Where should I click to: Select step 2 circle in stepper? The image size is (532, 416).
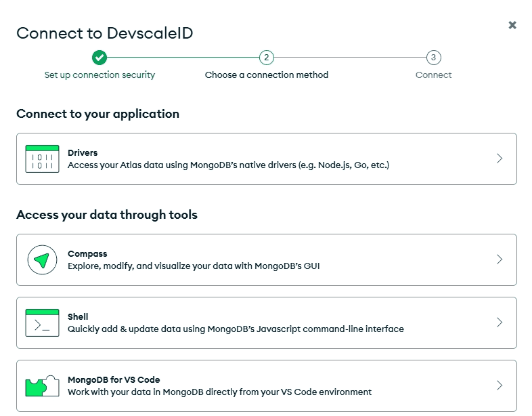click(267, 58)
